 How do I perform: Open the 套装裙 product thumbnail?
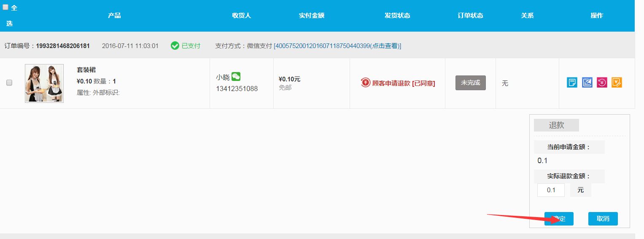[44, 83]
